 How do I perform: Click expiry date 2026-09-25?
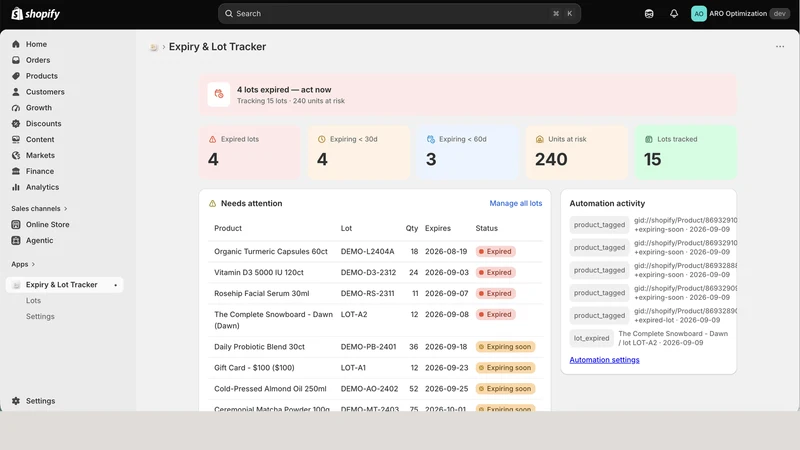click(x=446, y=389)
